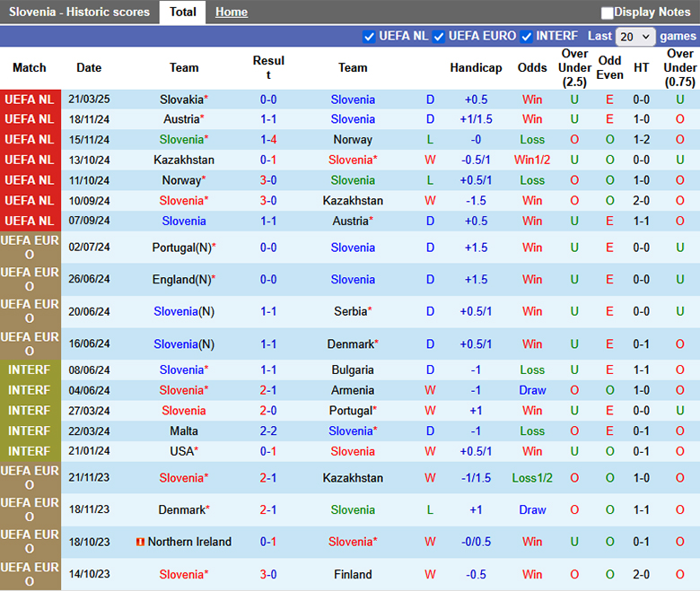This screenshot has width=700, height=591.
Task: Select the Handicap column header
Action: click(476, 68)
